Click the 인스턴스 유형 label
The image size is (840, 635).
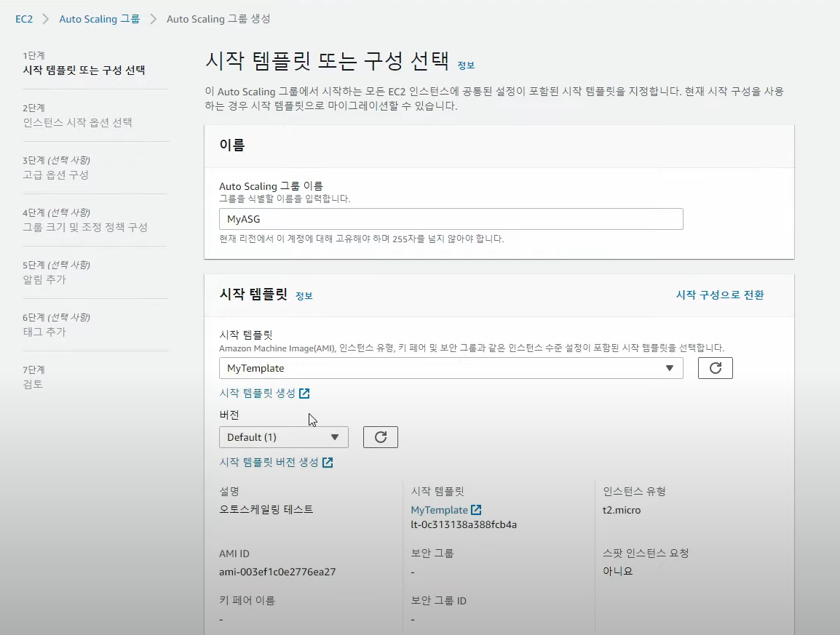pos(634,492)
